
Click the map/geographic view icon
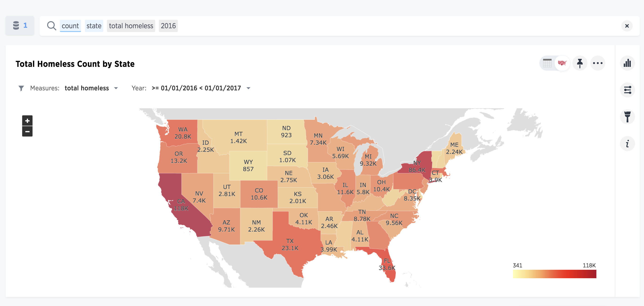[x=563, y=63]
